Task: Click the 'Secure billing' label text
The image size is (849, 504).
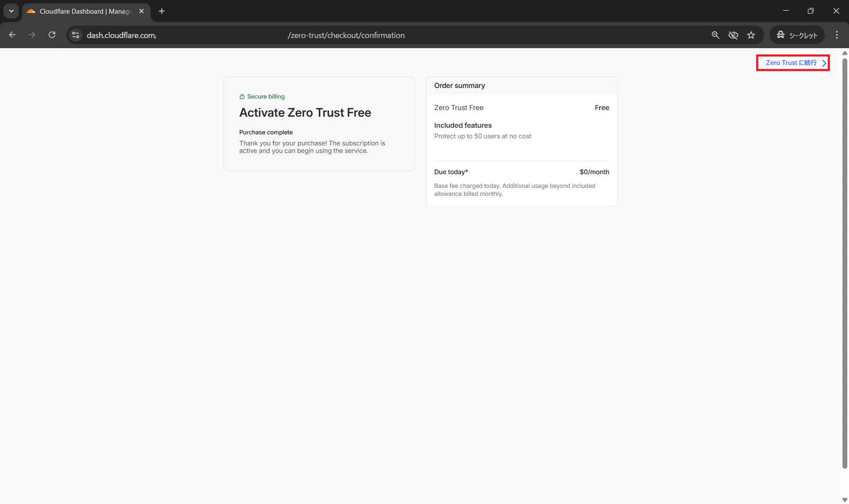Action: coord(266,96)
